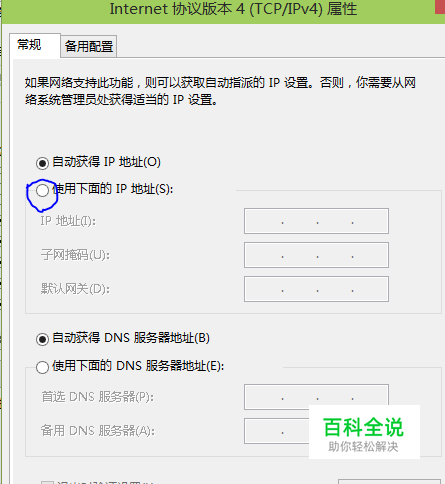Focus first octet of 子网掩码(U) field
This screenshot has height=484, width=445.
(x=263, y=255)
